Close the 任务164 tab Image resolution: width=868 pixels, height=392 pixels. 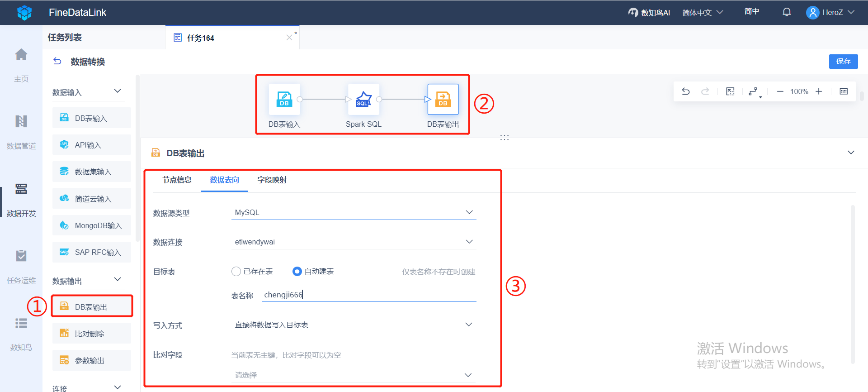point(289,38)
